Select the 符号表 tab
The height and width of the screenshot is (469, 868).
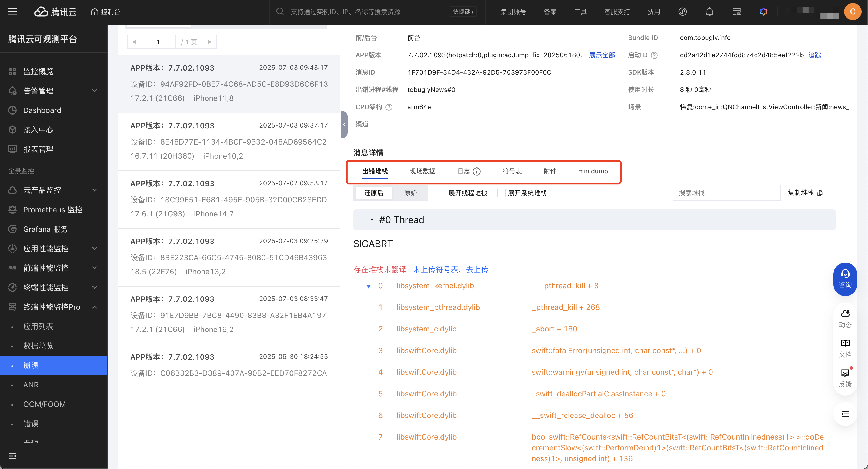[512, 172]
